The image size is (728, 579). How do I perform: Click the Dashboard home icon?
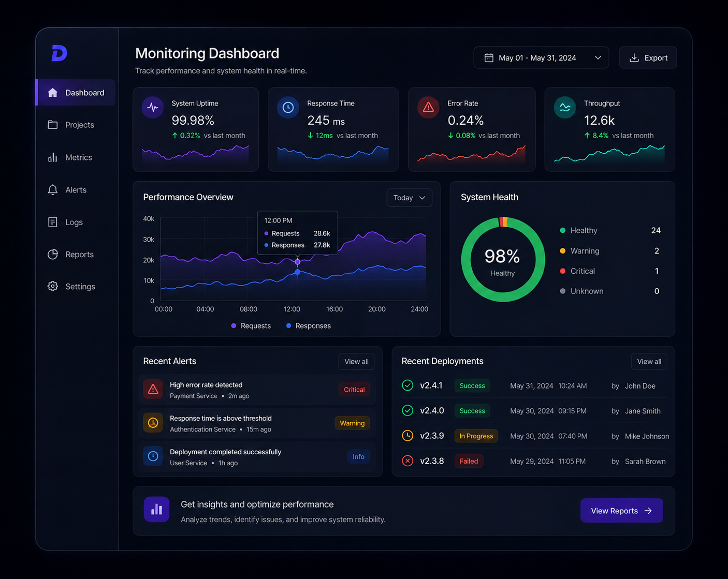click(52, 93)
